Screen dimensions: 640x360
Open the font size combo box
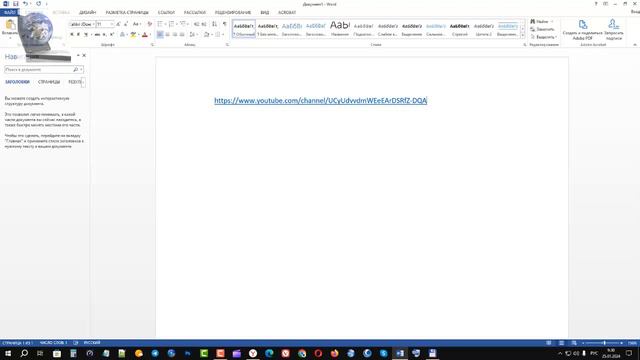coord(104,24)
